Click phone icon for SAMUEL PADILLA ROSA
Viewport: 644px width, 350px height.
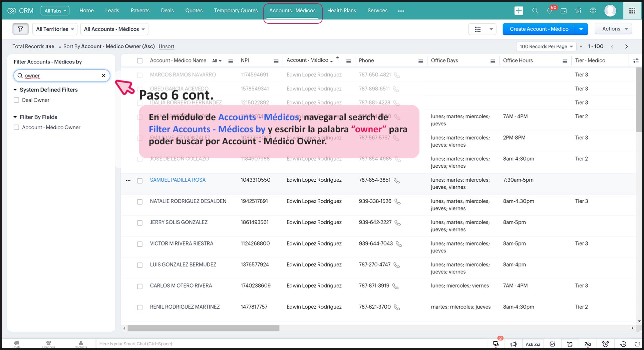coord(397,180)
